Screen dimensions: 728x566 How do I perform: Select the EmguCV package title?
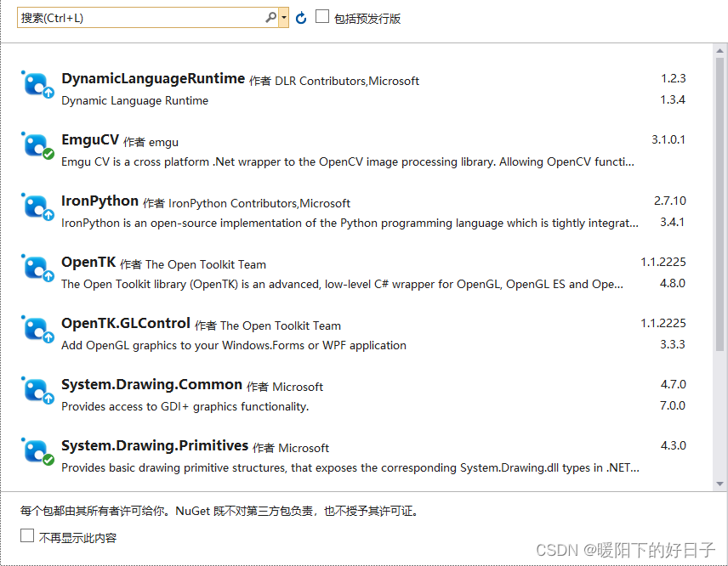(90, 139)
